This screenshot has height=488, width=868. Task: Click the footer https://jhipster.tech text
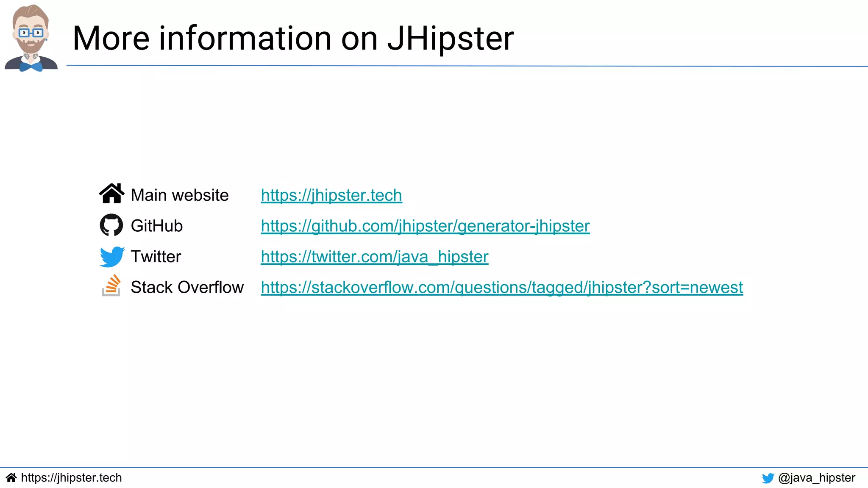(x=71, y=478)
